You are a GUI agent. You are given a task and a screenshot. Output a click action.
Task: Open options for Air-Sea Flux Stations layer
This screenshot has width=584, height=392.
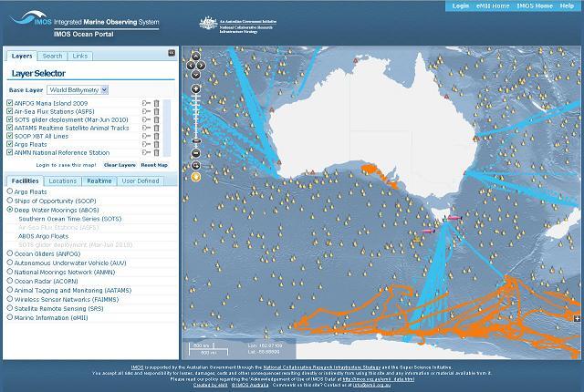coord(146,111)
